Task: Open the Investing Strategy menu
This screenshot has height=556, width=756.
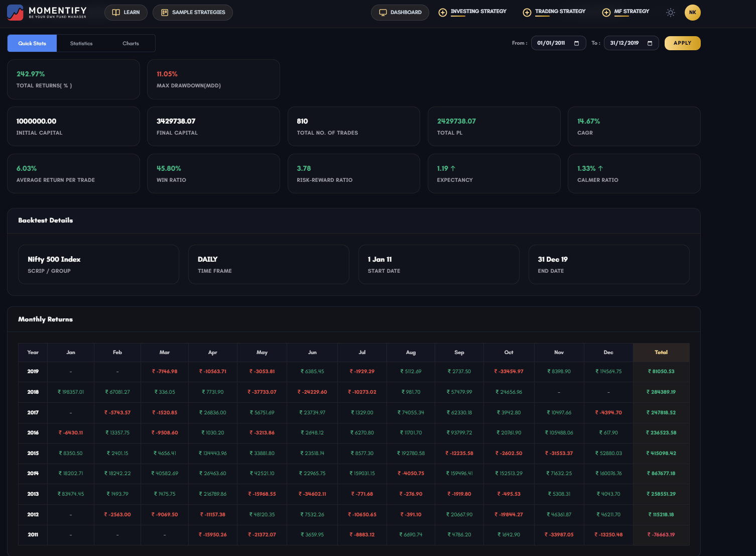Action: (x=478, y=11)
